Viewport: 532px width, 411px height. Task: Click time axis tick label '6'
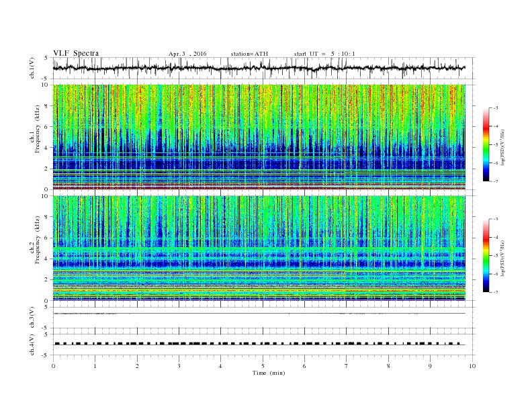(304, 366)
